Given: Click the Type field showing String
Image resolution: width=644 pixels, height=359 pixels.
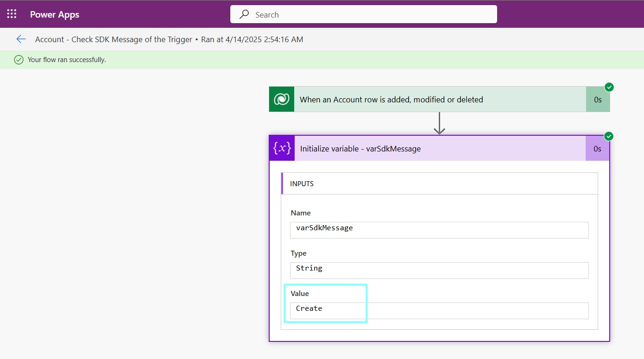Looking at the screenshot, I should 439,270.
